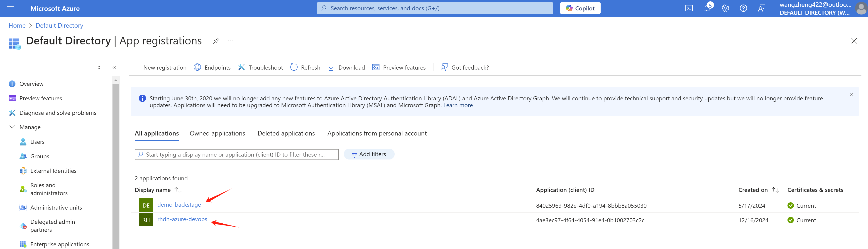Dismiss the ADAL information banner
Image resolution: width=868 pixels, height=249 pixels.
pos(851,95)
